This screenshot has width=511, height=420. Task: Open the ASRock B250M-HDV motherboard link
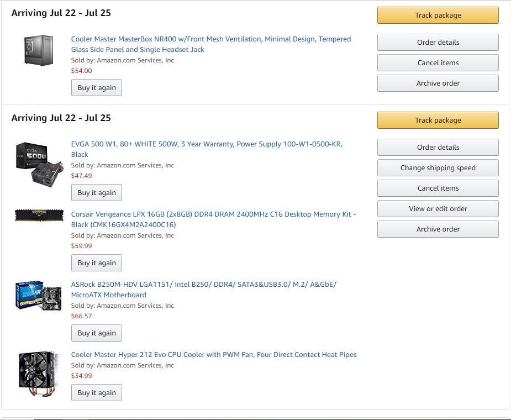203,285
